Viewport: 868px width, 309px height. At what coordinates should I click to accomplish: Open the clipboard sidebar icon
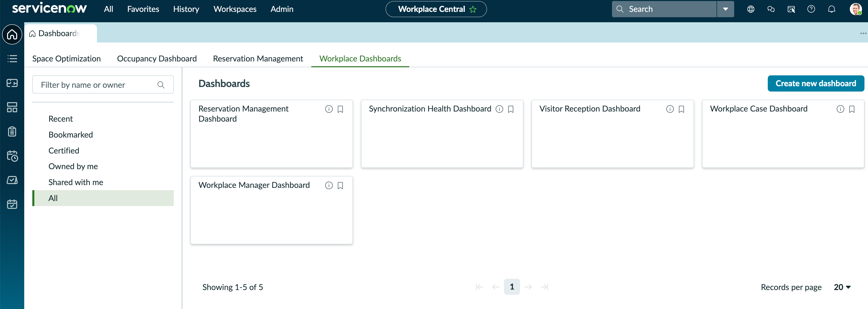click(12, 131)
